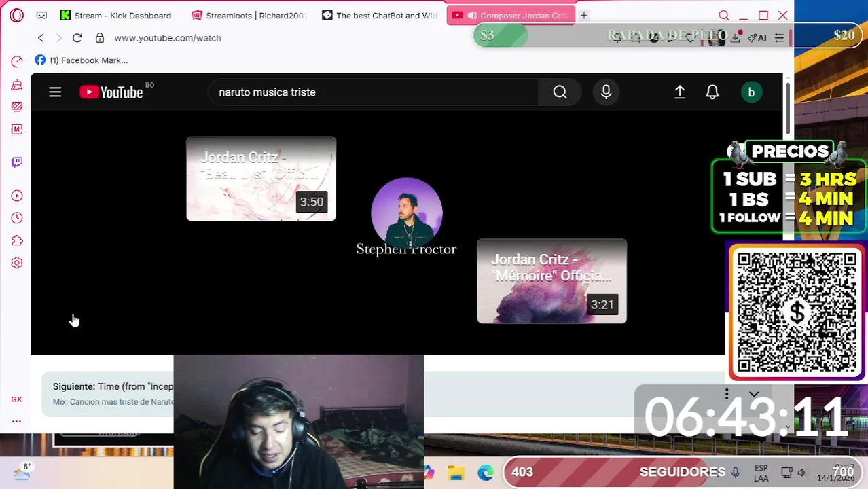
Task: Open the GX Cleaner sidebar icon
Action: point(17,84)
